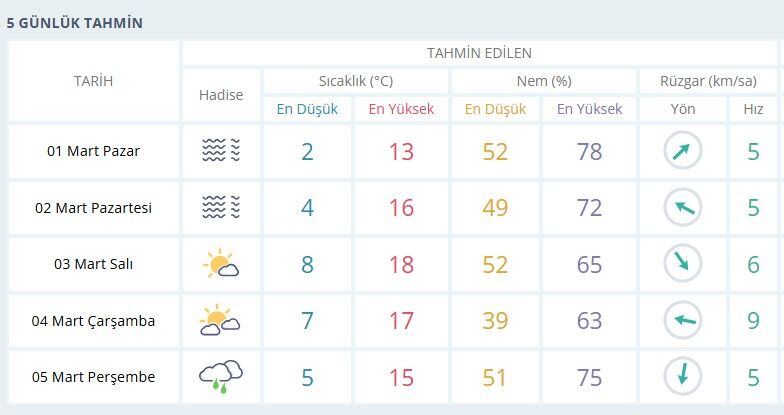This screenshot has width=784, height=415.
Task: Click the Sıcaklık (°C) header
Action: pyautogui.click(x=355, y=81)
